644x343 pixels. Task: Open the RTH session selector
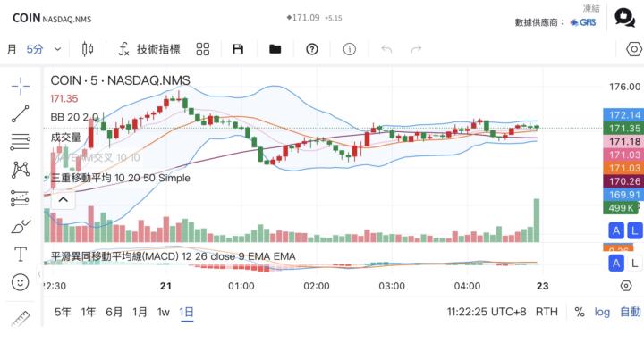pos(547,312)
